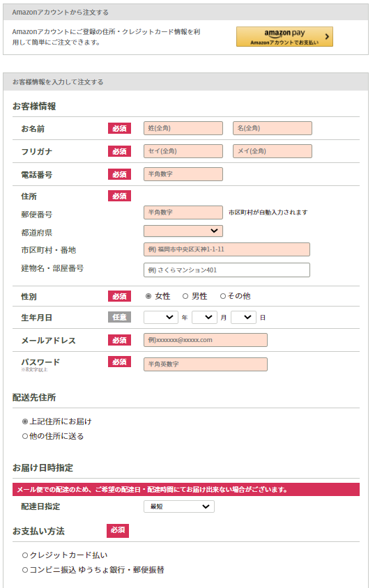Expand the birth month dropdown
Image resolution: width=375 pixels, height=588 pixels.
click(x=204, y=317)
